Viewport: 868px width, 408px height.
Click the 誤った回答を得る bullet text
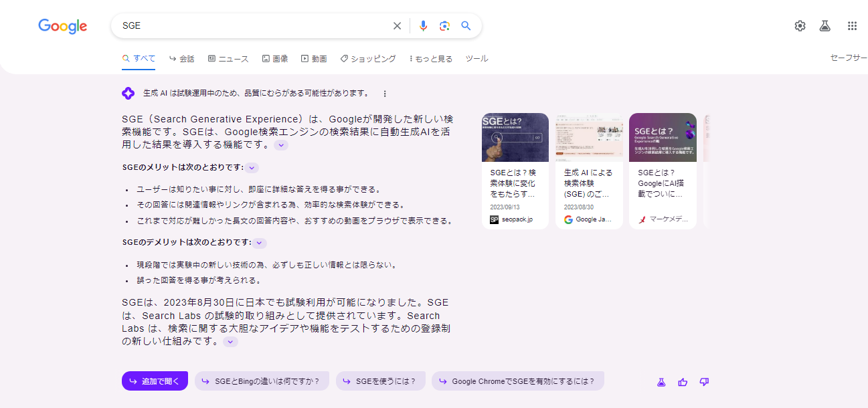pos(199,280)
